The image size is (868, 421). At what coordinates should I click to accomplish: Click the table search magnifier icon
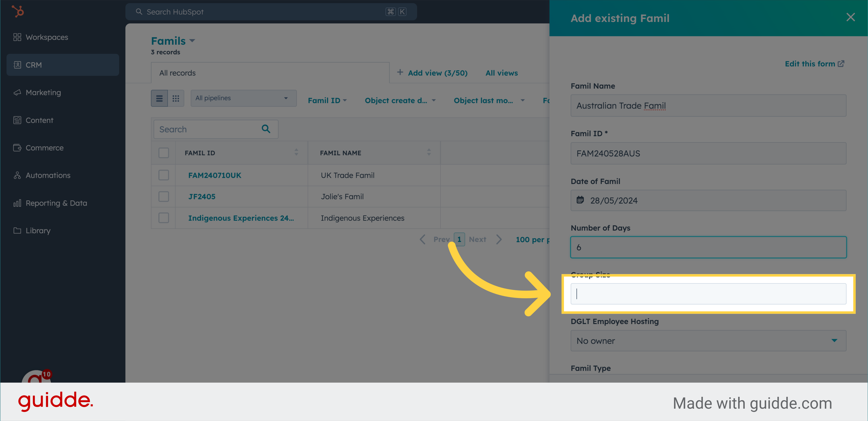266,129
